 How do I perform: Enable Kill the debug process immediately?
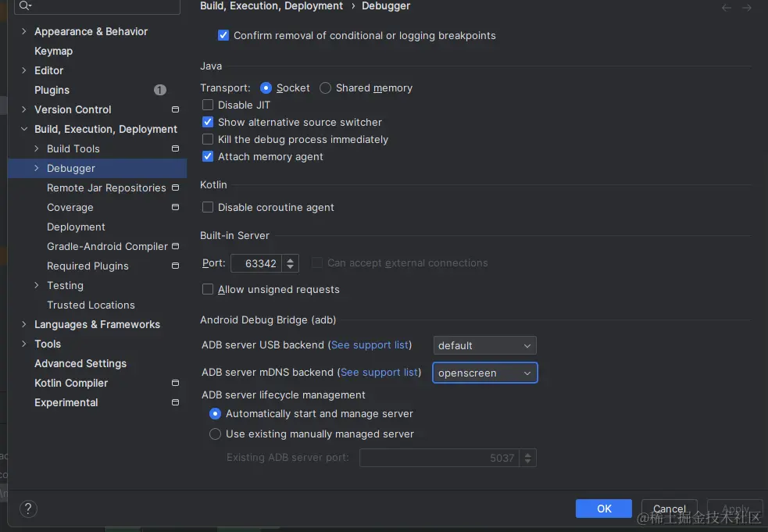208,139
